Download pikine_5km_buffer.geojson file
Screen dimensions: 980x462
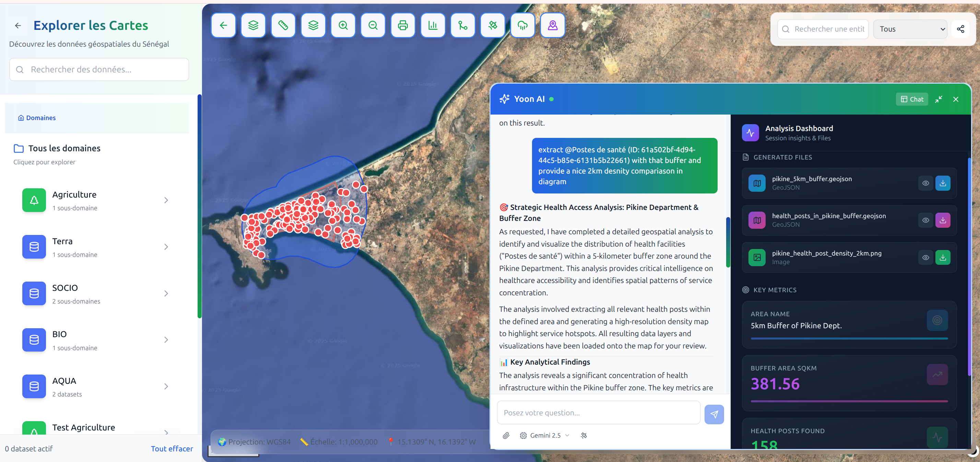click(x=943, y=183)
